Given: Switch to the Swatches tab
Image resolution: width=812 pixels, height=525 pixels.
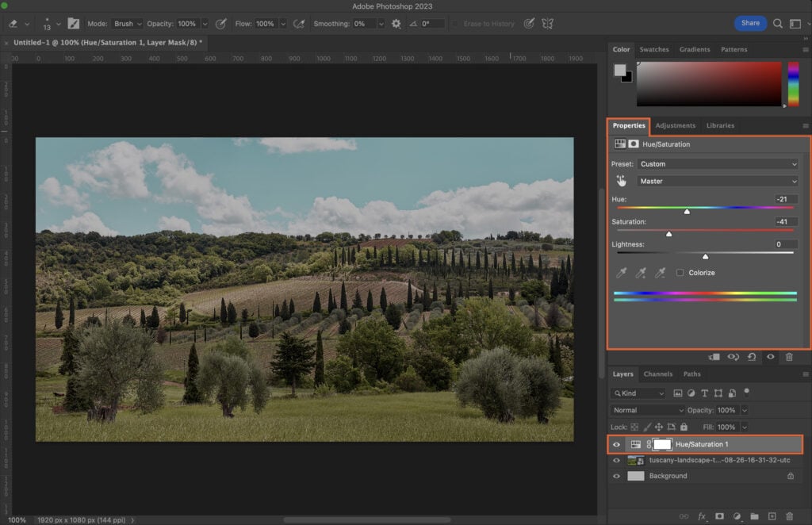Looking at the screenshot, I should click(654, 49).
